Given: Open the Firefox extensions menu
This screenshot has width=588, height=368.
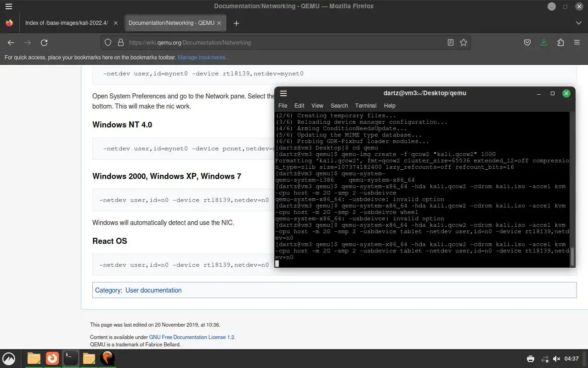Looking at the screenshot, I should [560, 42].
